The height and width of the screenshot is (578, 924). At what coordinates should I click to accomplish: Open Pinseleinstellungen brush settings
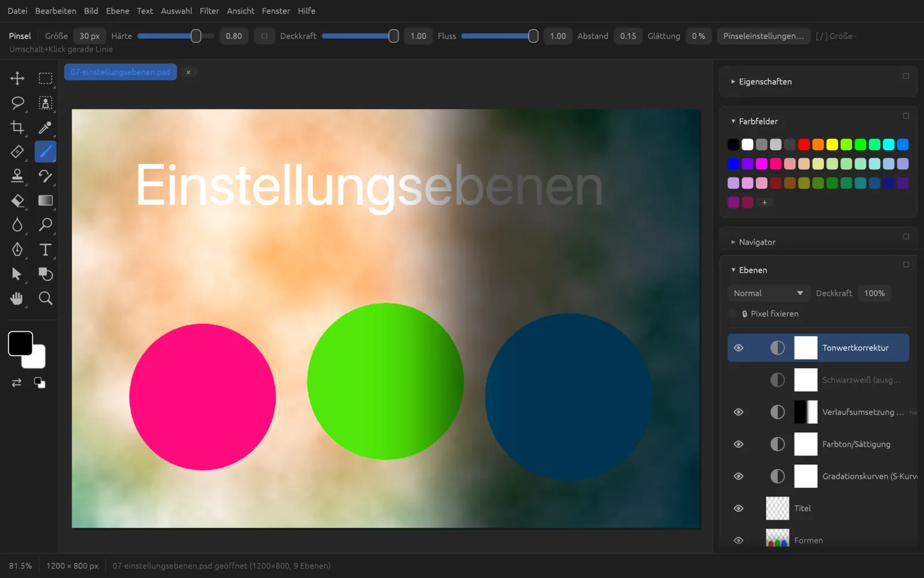763,36
